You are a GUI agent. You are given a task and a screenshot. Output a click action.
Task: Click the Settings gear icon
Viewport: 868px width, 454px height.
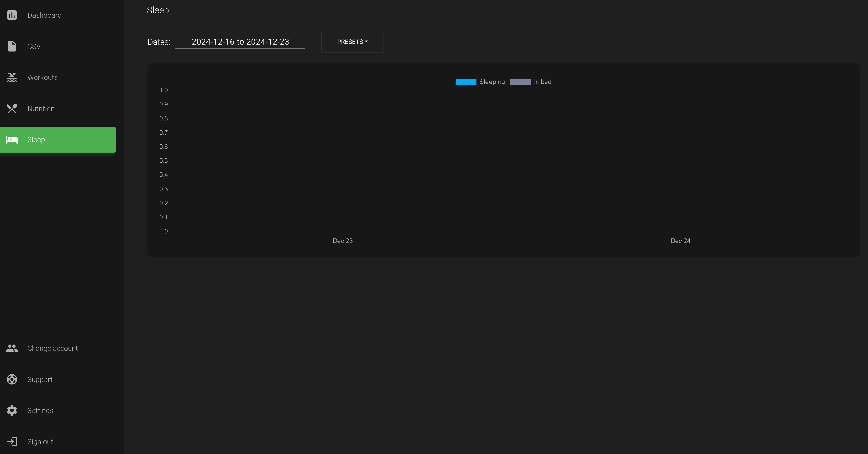12,410
